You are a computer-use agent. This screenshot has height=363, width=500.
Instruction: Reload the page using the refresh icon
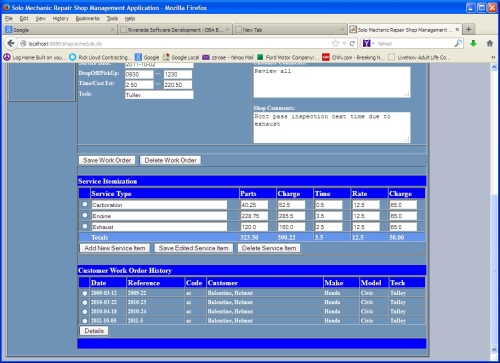coord(352,43)
